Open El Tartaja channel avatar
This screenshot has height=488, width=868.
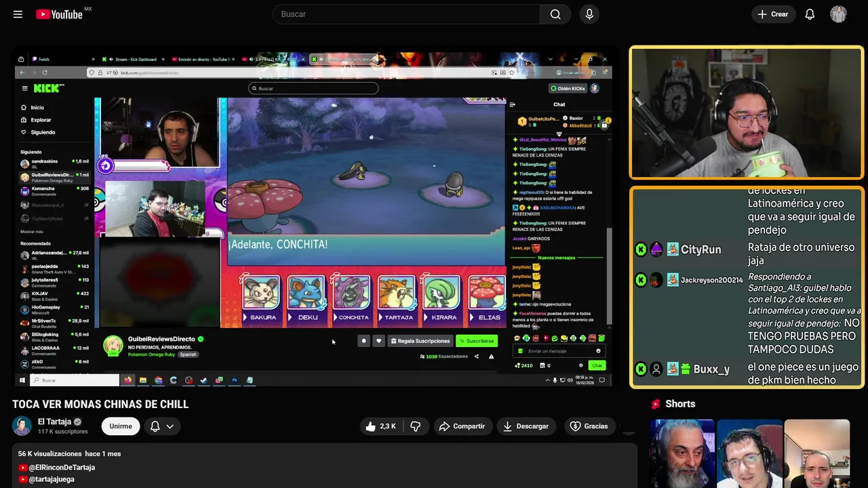[x=22, y=426]
